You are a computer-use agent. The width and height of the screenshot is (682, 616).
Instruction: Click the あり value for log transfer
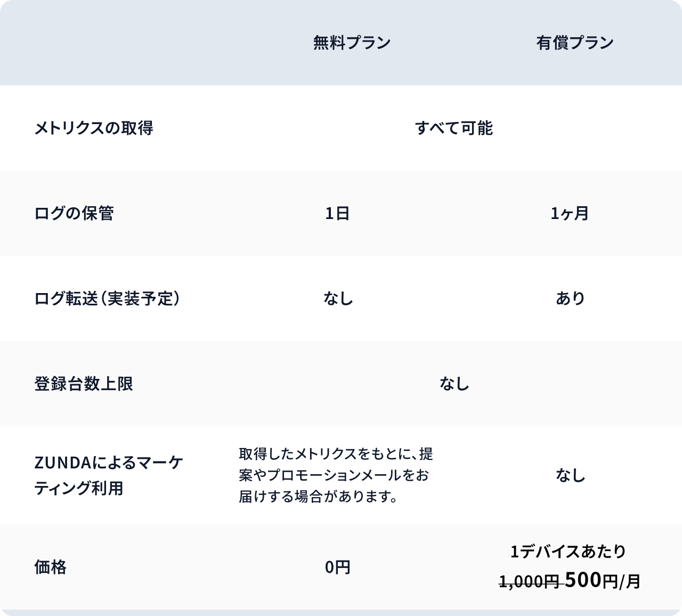[570, 298]
